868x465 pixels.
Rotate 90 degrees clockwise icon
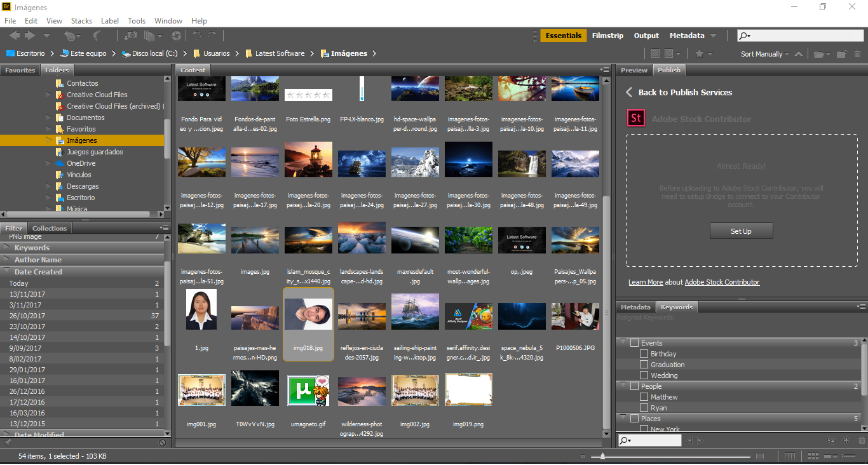(x=212, y=36)
